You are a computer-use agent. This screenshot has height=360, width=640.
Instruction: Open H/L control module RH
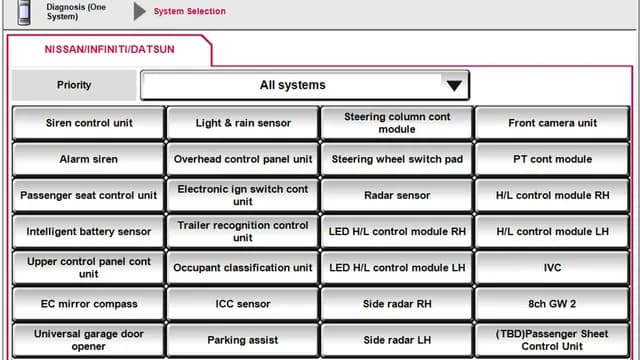[552, 196]
